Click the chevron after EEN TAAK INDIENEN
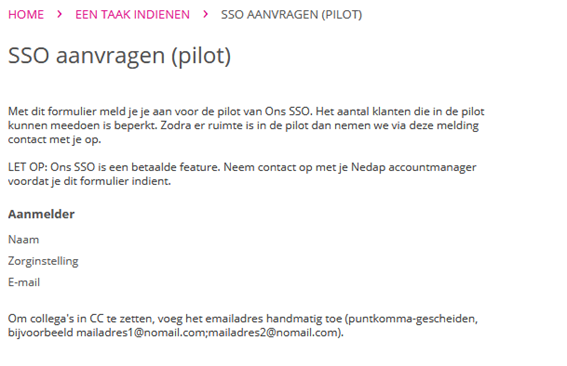Viewport: 567px width, 366px height. pos(206,14)
